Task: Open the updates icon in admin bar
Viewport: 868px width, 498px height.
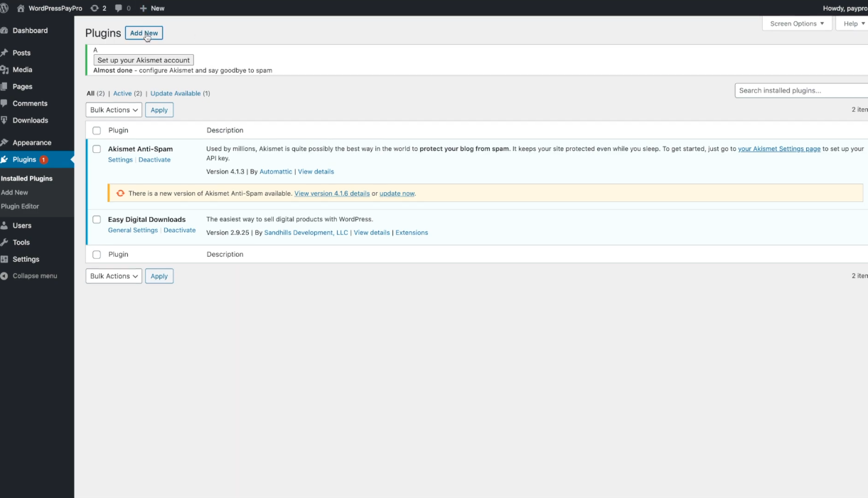Action: (x=95, y=8)
